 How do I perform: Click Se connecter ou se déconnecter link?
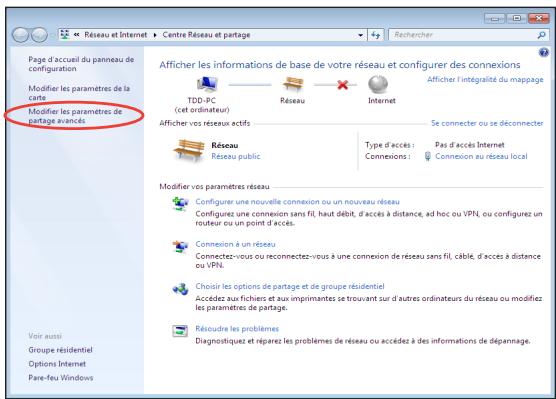[487, 123]
